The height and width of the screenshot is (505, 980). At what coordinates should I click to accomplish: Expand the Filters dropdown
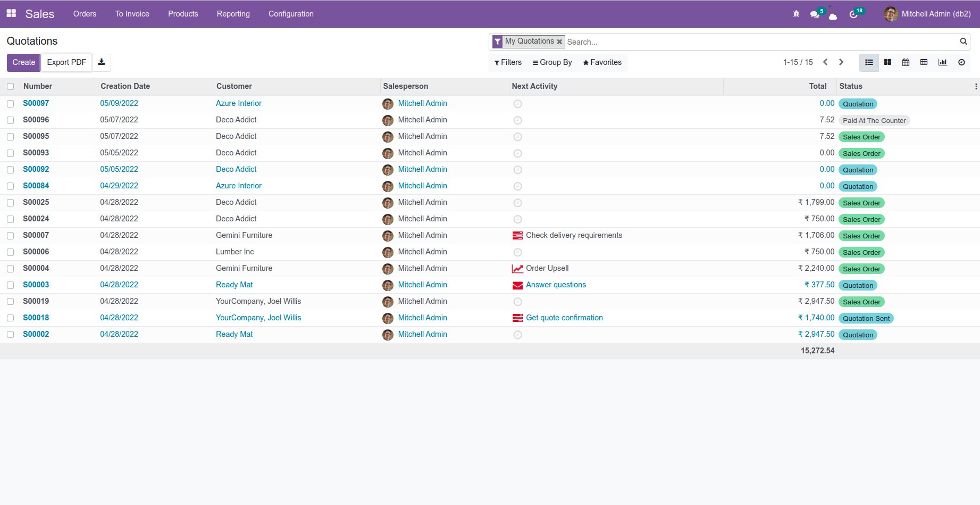click(x=508, y=62)
